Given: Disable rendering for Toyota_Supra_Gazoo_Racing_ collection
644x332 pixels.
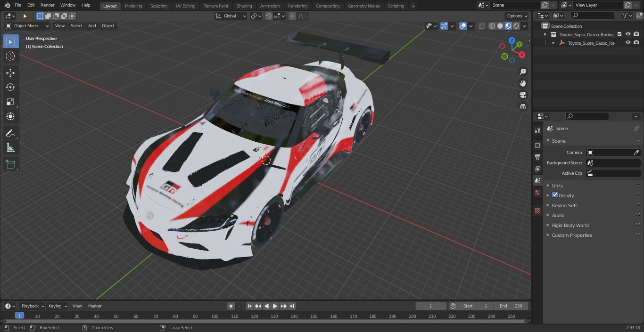Looking at the screenshot, I should (636, 34).
